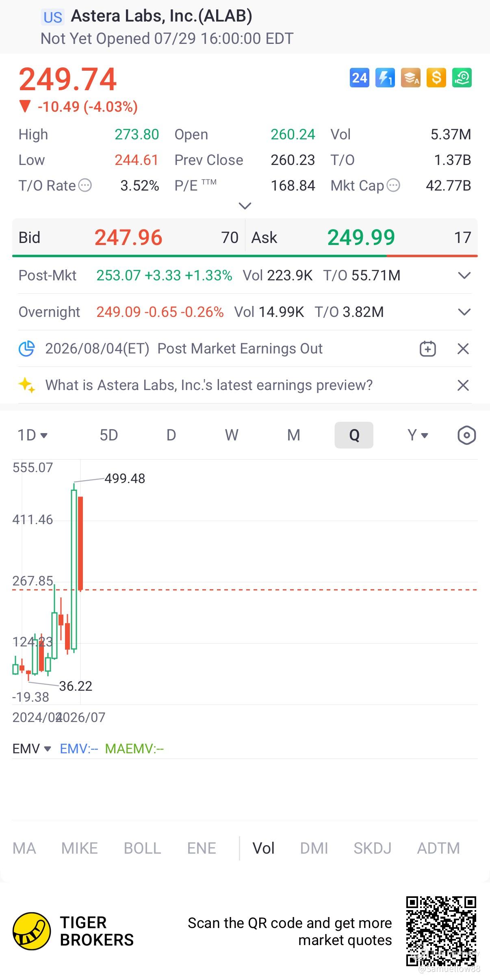Close the earnings preview suggestion
The height and width of the screenshot is (980, 490).
point(463,385)
